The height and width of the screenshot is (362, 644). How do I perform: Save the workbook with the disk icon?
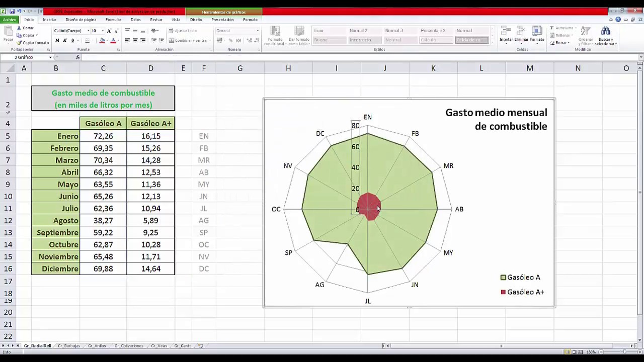(x=12, y=11)
